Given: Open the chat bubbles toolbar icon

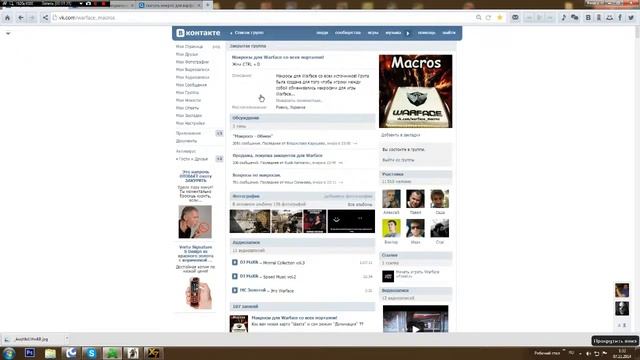Looking at the screenshot, I should [575, 18].
